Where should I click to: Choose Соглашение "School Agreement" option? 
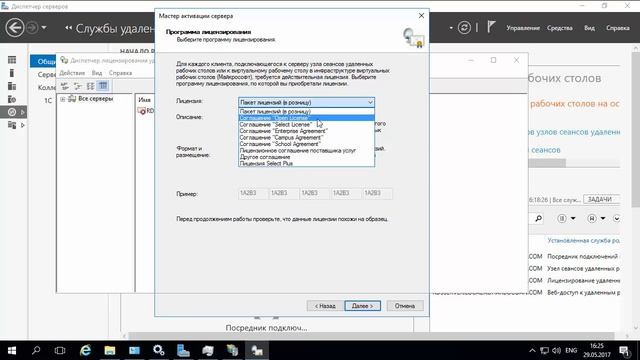pyautogui.click(x=307, y=144)
